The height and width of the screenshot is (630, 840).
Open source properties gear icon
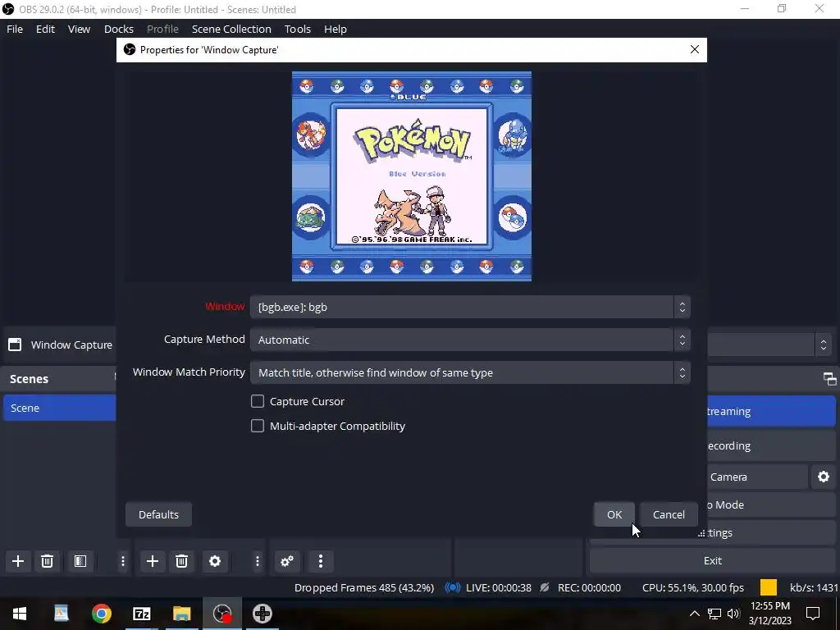pyautogui.click(x=215, y=561)
